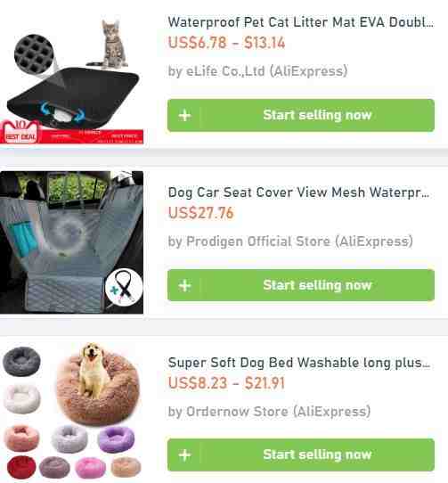Viewport: 448px width, 483px height.
Task: Open the cat litter mat product image
Action: (71, 79)
